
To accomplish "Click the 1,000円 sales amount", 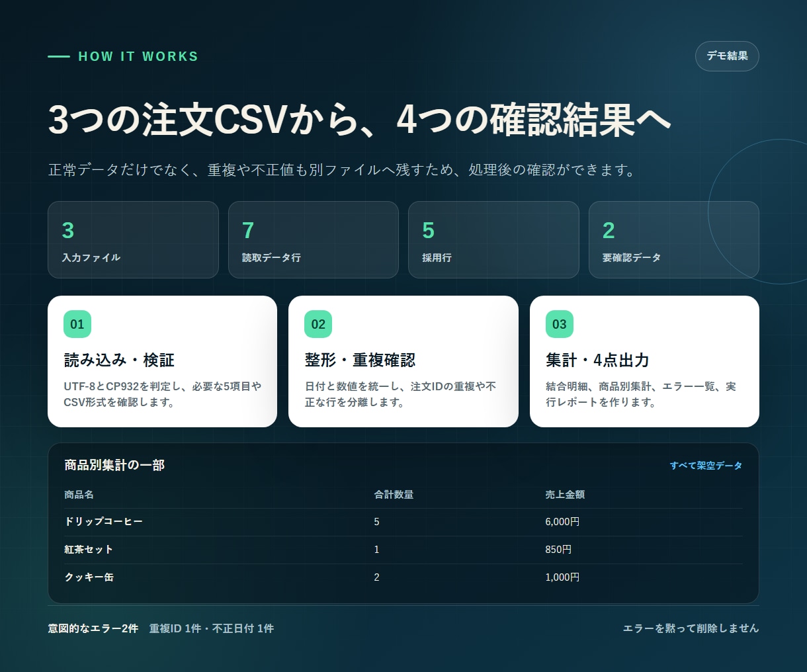I will click(562, 577).
